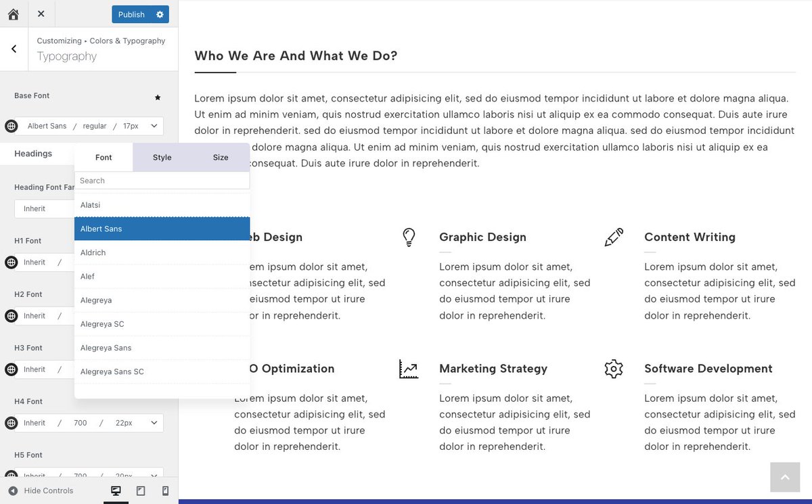
Task: Switch to the Font tab
Action: [x=104, y=157]
